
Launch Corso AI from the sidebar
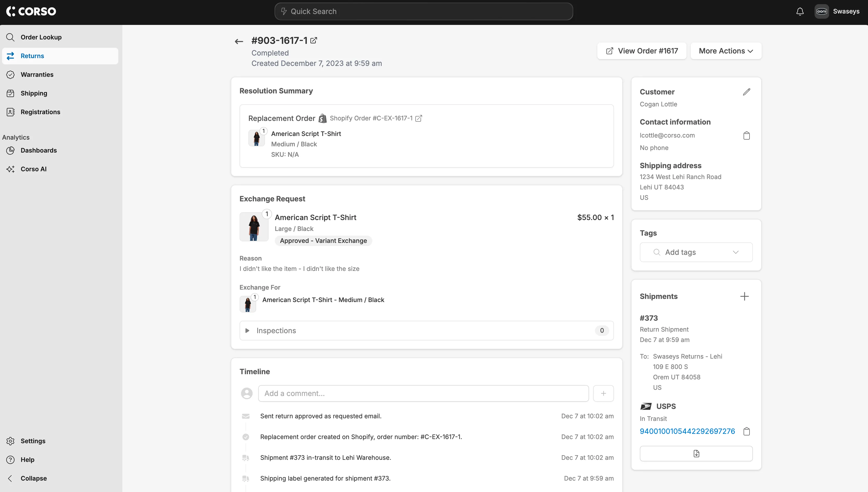pyautogui.click(x=33, y=169)
